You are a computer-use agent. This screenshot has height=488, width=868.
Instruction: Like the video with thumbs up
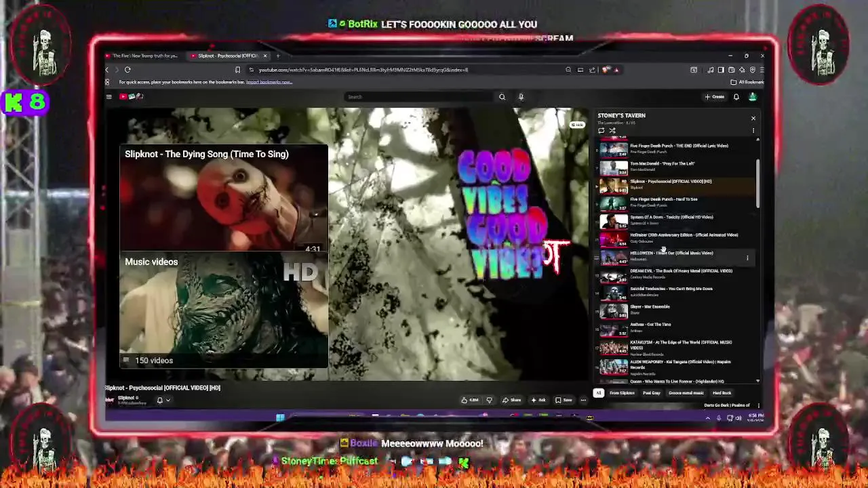469,400
